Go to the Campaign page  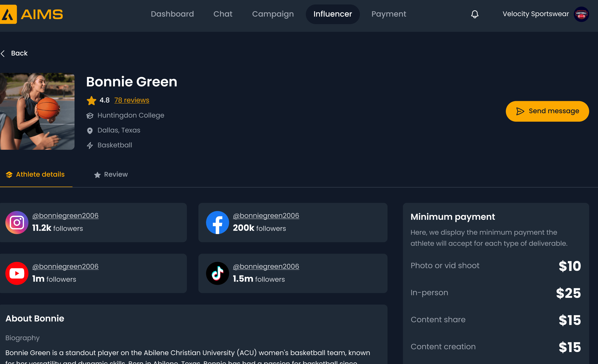point(273,14)
